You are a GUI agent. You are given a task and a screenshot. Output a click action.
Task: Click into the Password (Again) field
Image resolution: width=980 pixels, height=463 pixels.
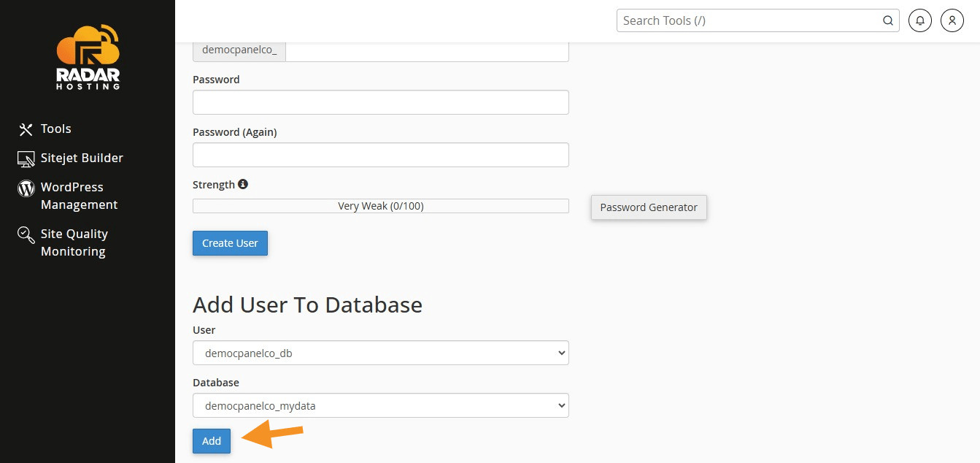[x=380, y=155]
